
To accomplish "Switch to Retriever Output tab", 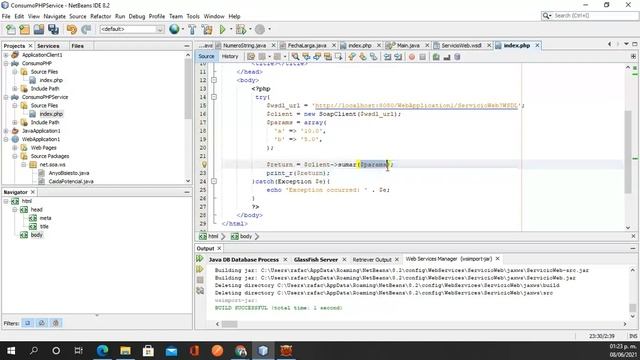I will [x=372, y=260].
